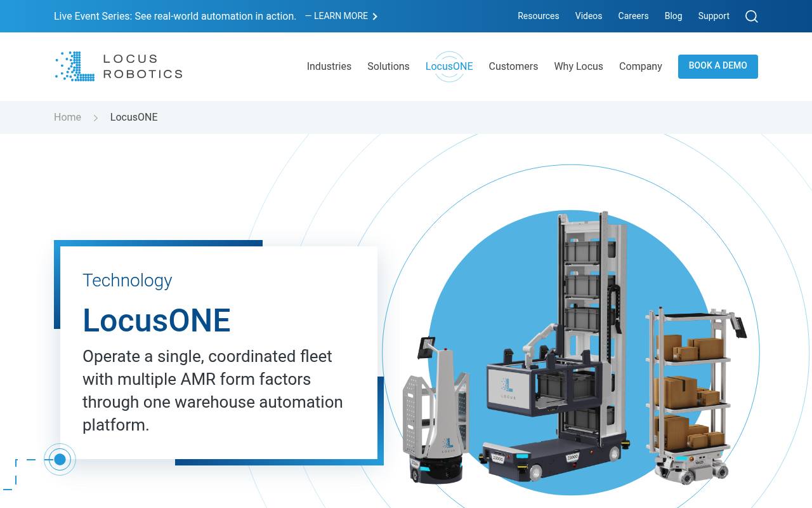The width and height of the screenshot is (812, 508).
Task: Select the LocusONE nav item
Action: 449,66
